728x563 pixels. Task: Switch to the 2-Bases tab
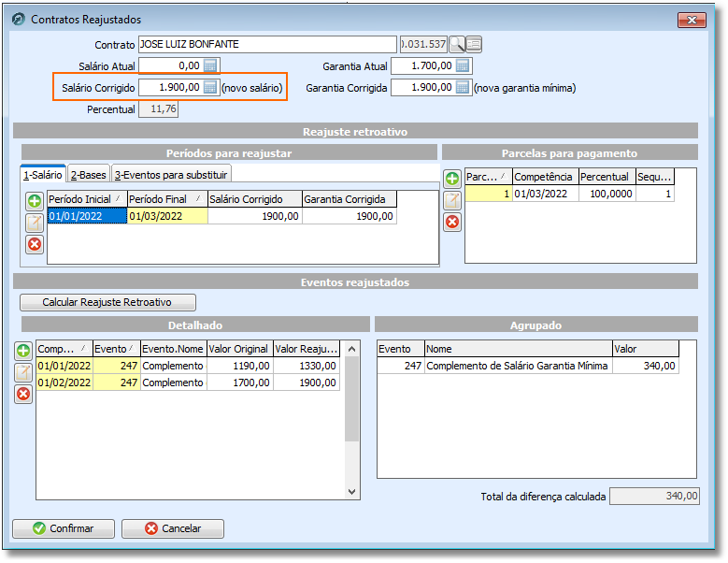pos(88,175)
